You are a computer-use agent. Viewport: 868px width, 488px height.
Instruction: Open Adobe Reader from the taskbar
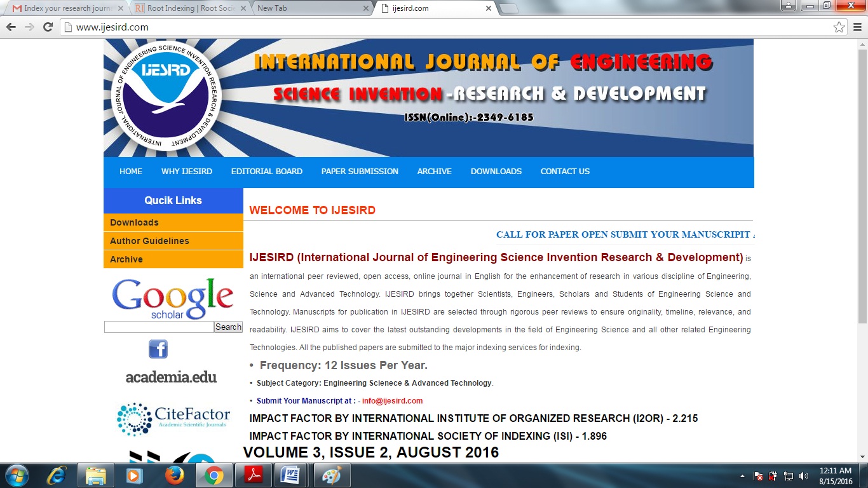point(254,475)
